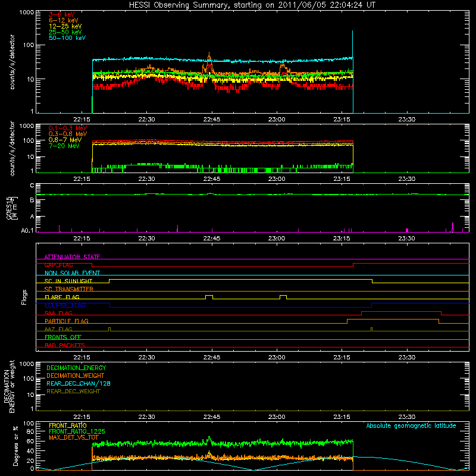Pick the cyan 50-100 keV legend label
Screen dimensions: 476x476
tap(67, 38)
